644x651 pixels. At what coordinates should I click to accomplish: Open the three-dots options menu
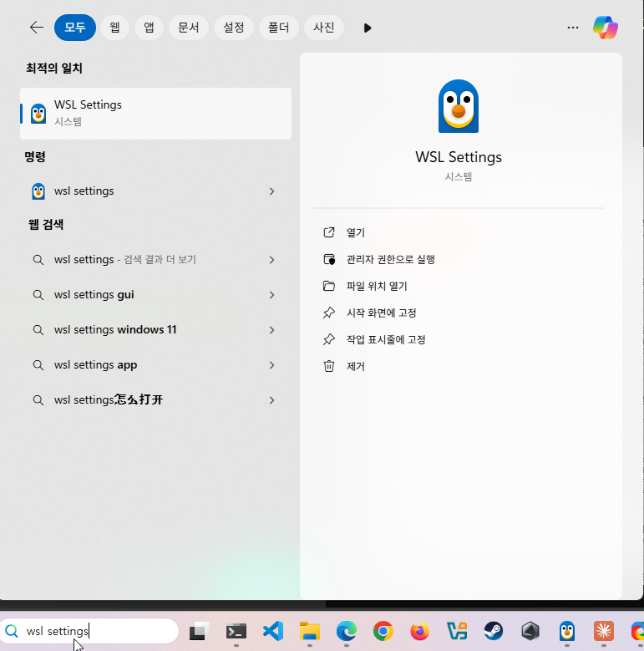573,28
